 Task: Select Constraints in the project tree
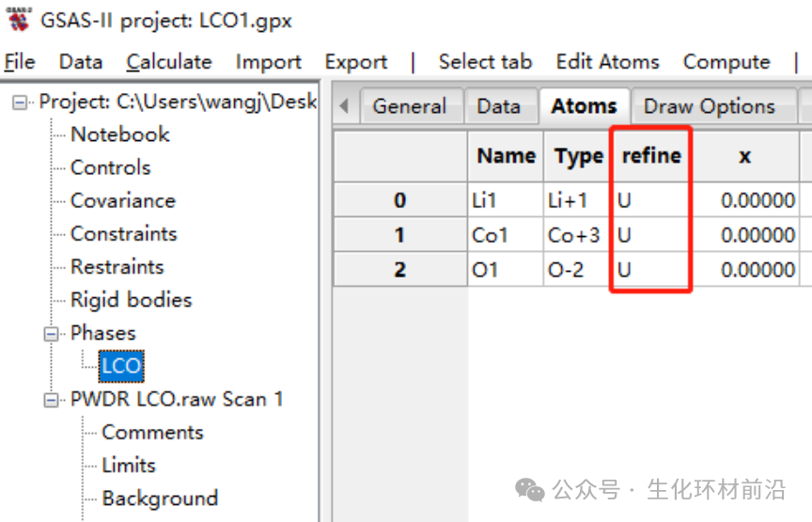pos(123,234)
